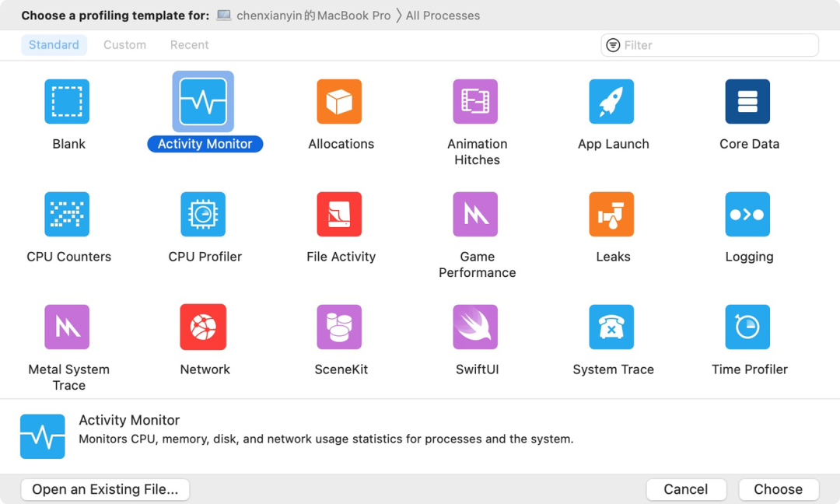Click the CPU Counters label

point(68,257)
